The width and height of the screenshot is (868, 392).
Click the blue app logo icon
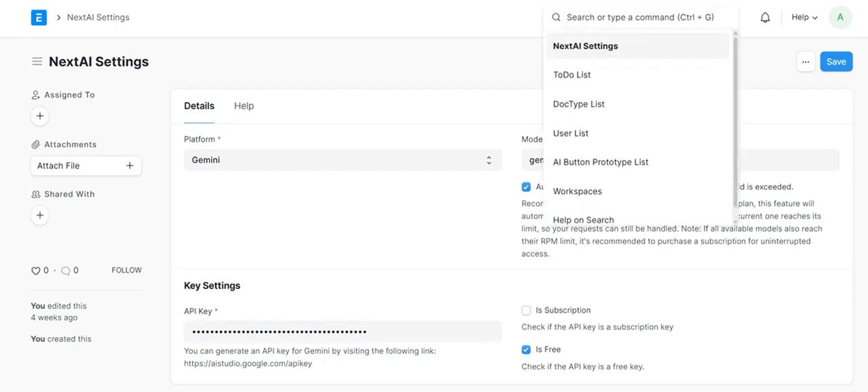tap(39, 18)
